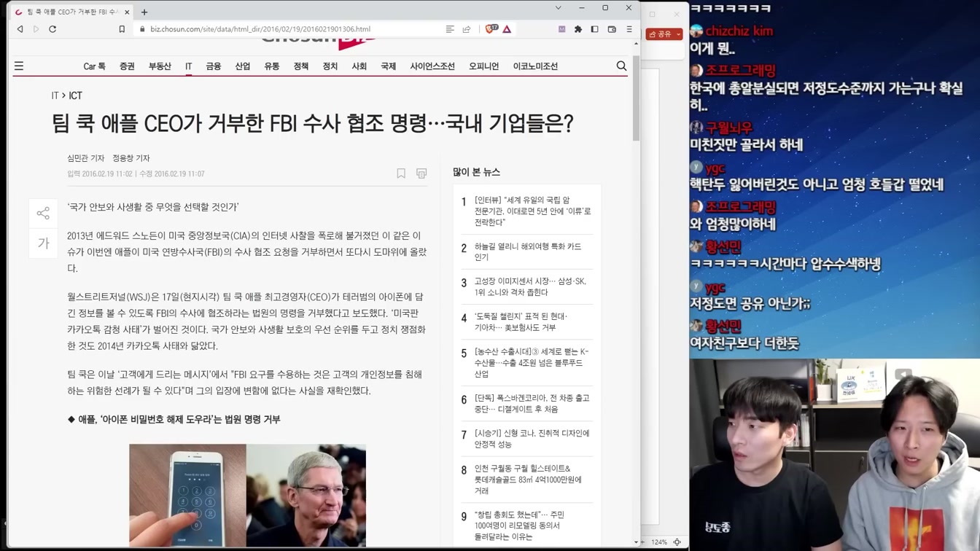The image size is (980, 551).
Task: Click chat username '구월뇌우'
Action: (728, 128)
